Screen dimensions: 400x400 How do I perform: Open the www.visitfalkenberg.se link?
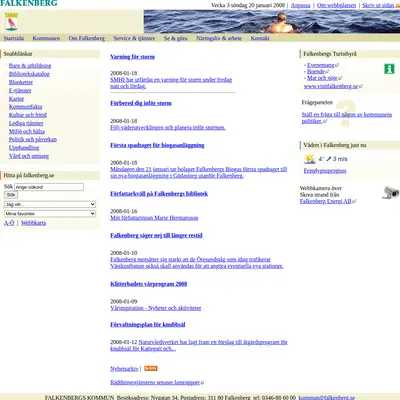point(331,86)
